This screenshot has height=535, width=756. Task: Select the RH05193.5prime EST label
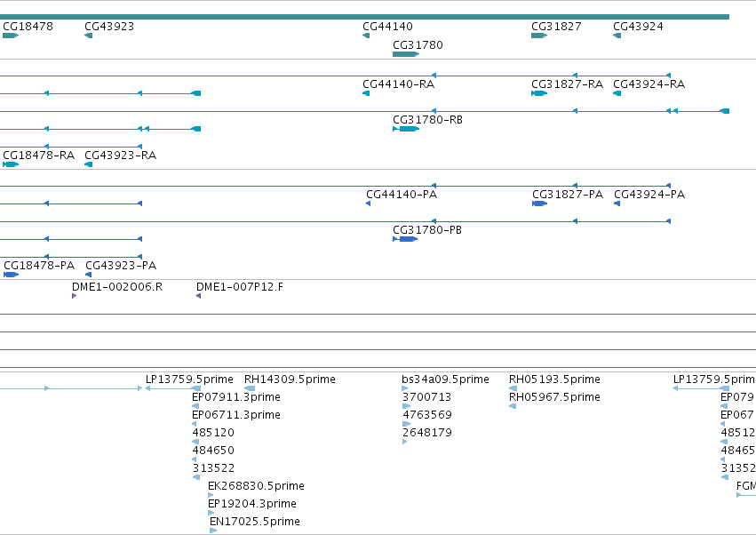[554, 379]
